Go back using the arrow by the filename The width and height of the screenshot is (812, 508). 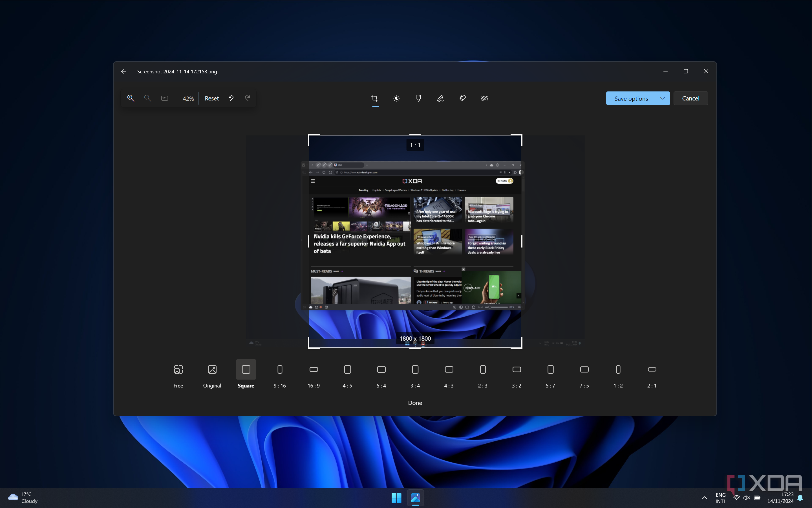coord(123,71)
